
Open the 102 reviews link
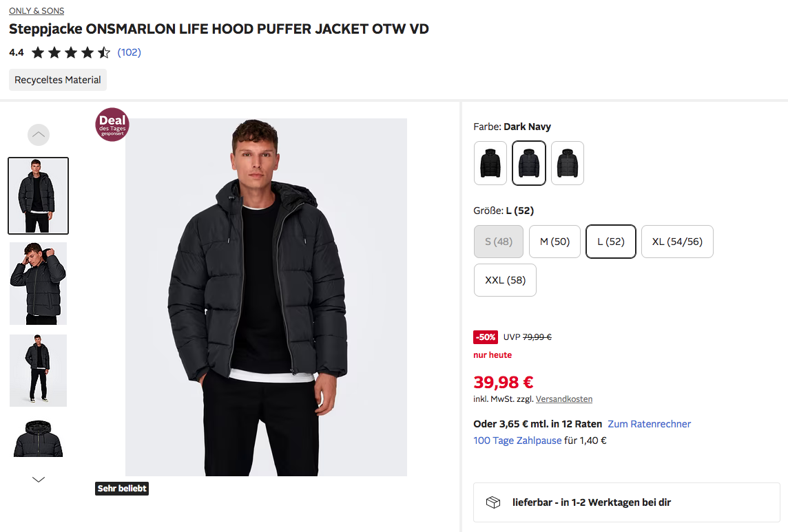click(129, 52)
